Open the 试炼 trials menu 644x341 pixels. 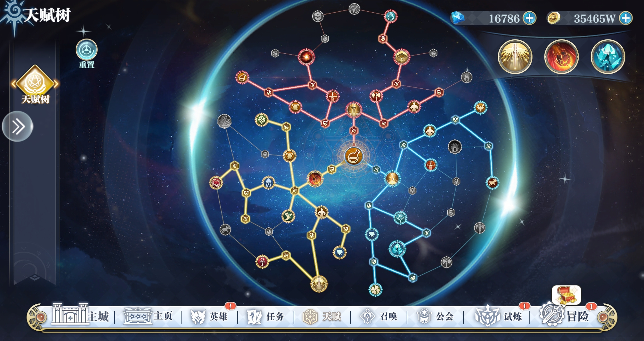point(499,316)
